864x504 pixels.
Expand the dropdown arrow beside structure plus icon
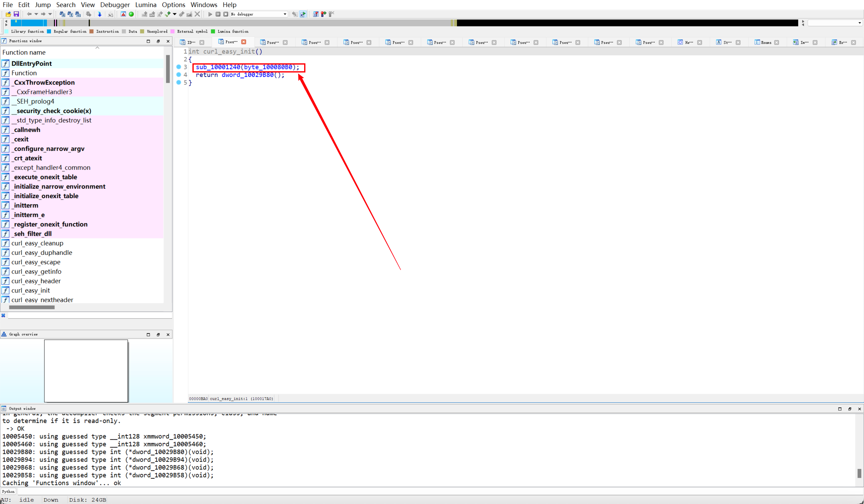pyautogui.click(x=174, y=14)
